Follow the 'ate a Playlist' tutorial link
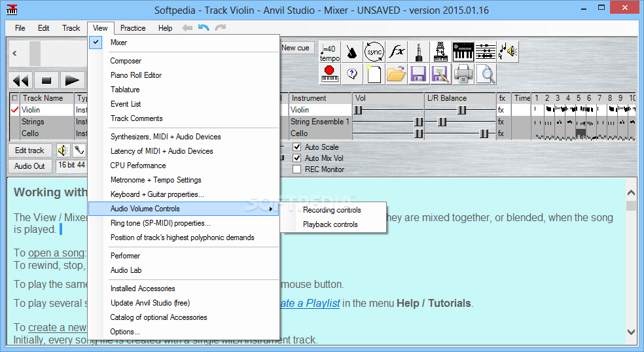Viewport: 644px width, 352px height. coord(310,303)
